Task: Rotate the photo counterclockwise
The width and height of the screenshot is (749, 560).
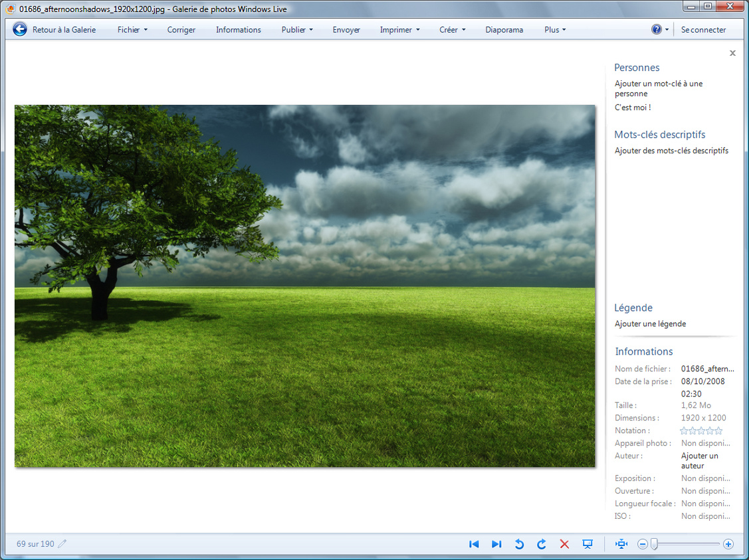Action: click(x=519, y=544)
